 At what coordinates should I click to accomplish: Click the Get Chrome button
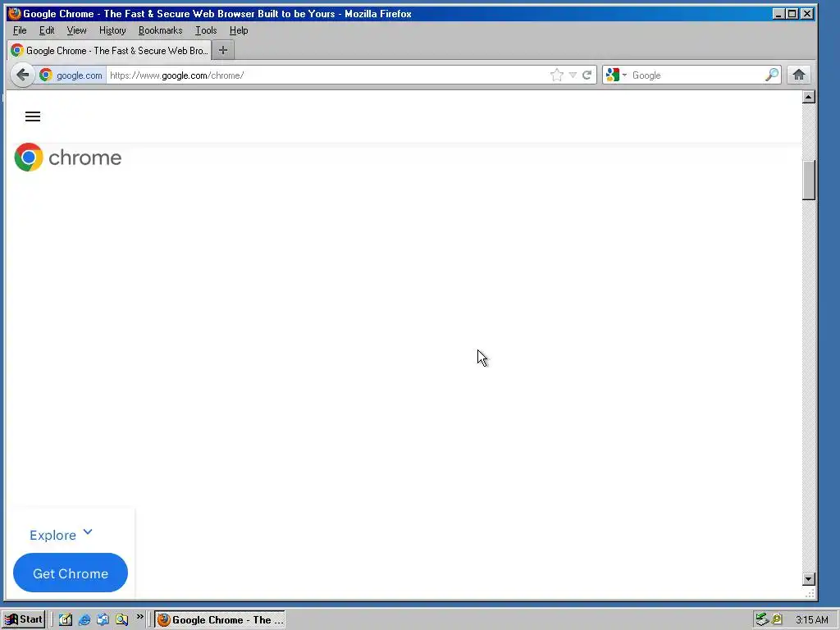(x=71, y=573)
